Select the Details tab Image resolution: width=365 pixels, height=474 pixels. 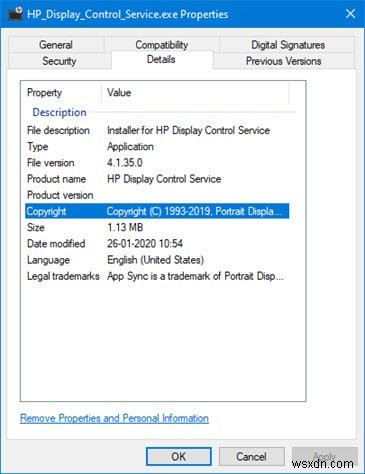[x=161, y=60]
